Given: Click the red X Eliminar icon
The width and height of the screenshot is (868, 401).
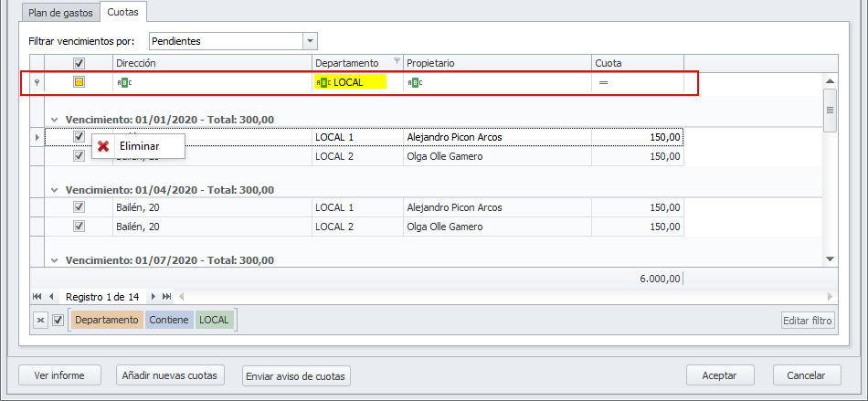Looking at the screenshot, I should point(102,146).
